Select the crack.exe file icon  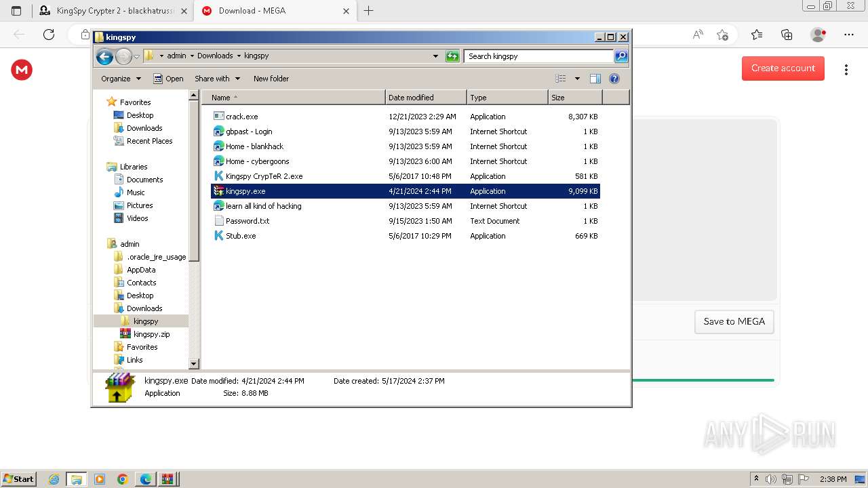tap(218, 117)
